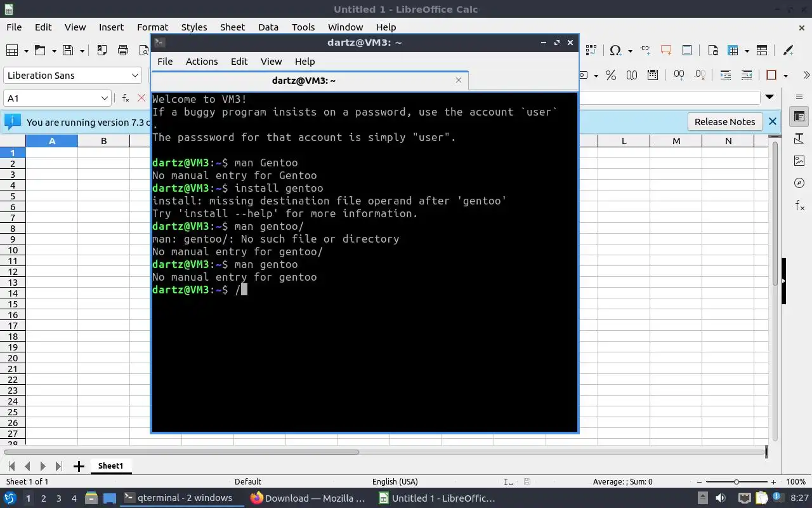Click zoom out minus on status bar

point(699,482)
